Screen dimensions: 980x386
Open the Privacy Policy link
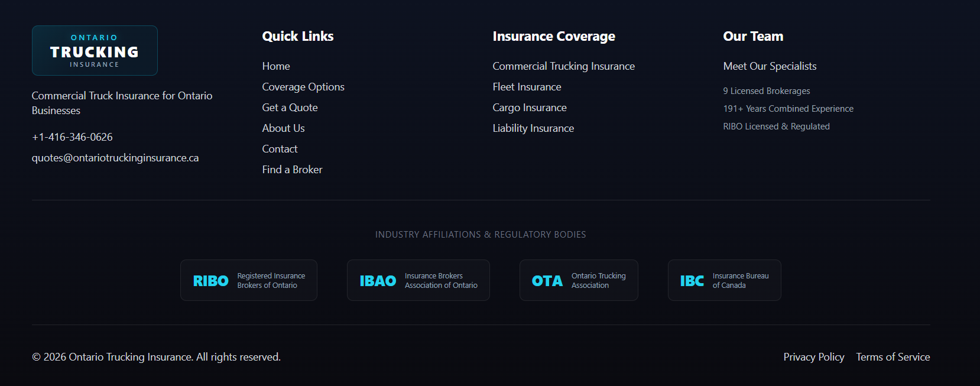(x=813, y=357)
